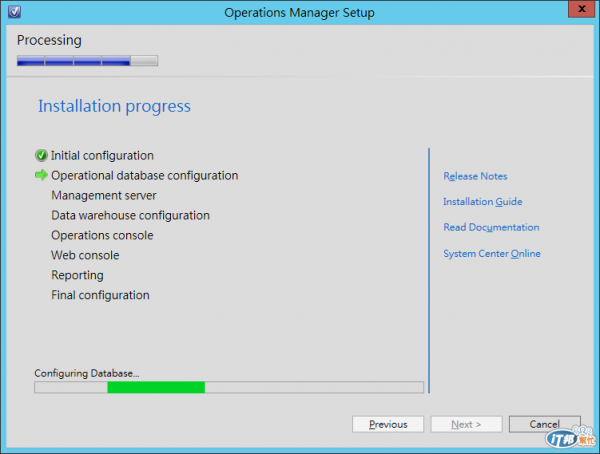Click the 'Configuring Database...' status text
The image size is (600, 454).
87,373
